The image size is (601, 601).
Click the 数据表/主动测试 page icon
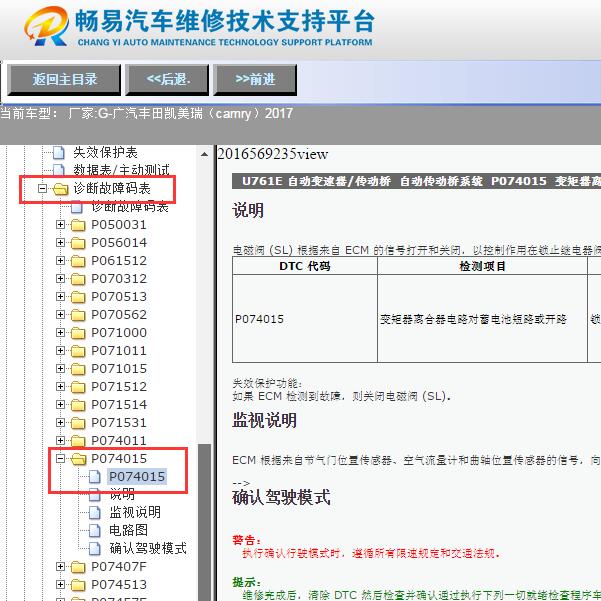(59, 170)
